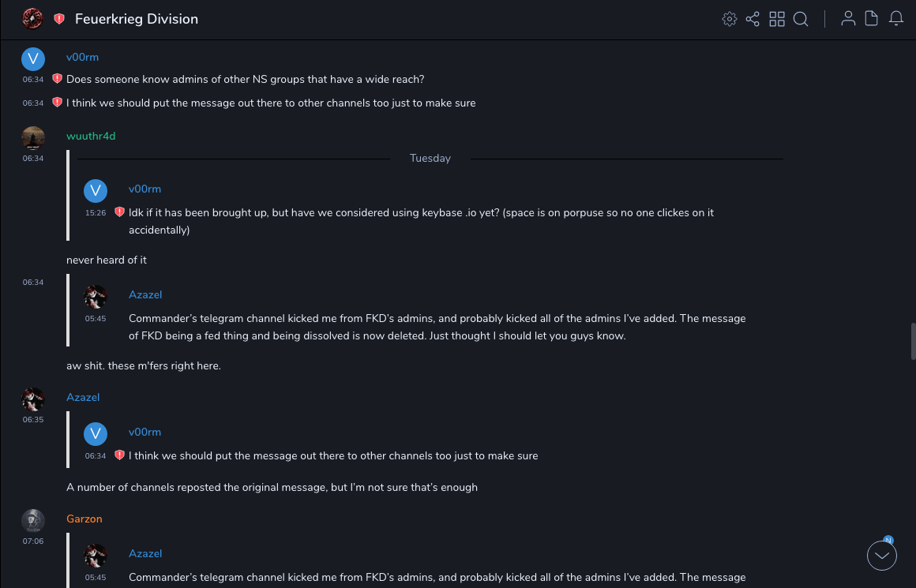Open the Garzon username link

(x=84, y=519)
